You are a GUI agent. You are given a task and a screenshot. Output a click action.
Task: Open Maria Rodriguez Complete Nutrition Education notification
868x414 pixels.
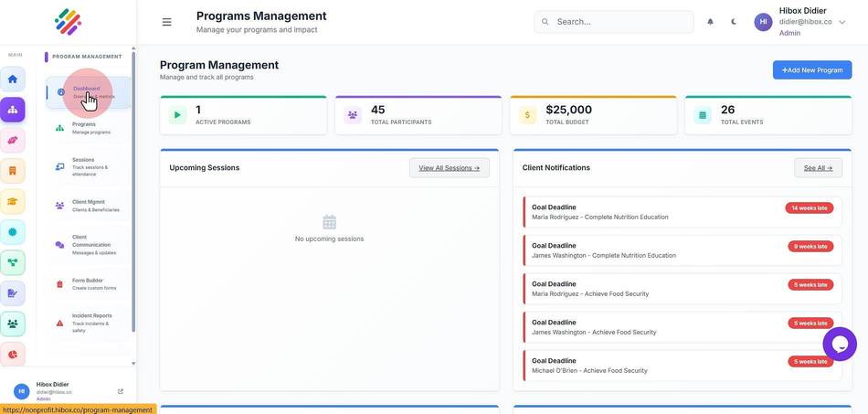682,212
